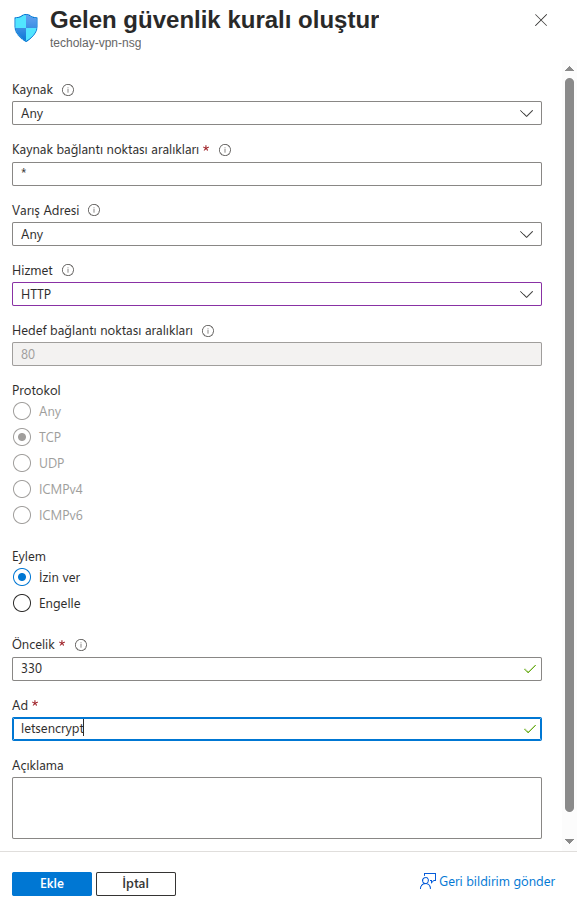Viewport: 577px width, 911px height.
Task: Select the UDP protocol radio button
Action: pos(22,463)
